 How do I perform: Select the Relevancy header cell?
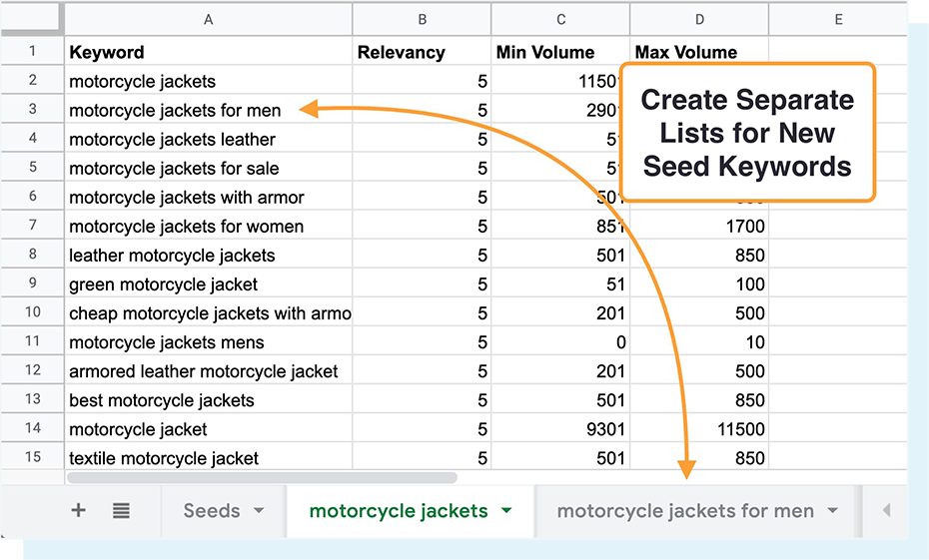[422, 52]
